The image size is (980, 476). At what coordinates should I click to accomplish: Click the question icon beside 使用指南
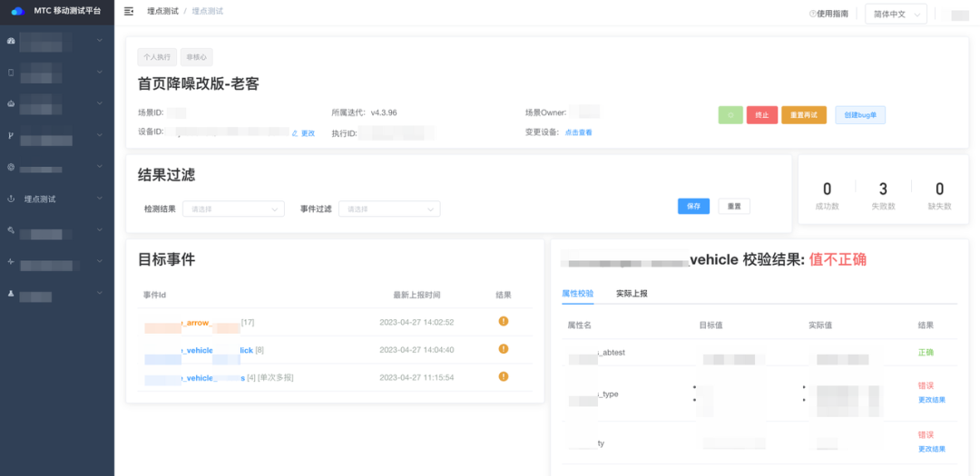click(x=812, y=13)
